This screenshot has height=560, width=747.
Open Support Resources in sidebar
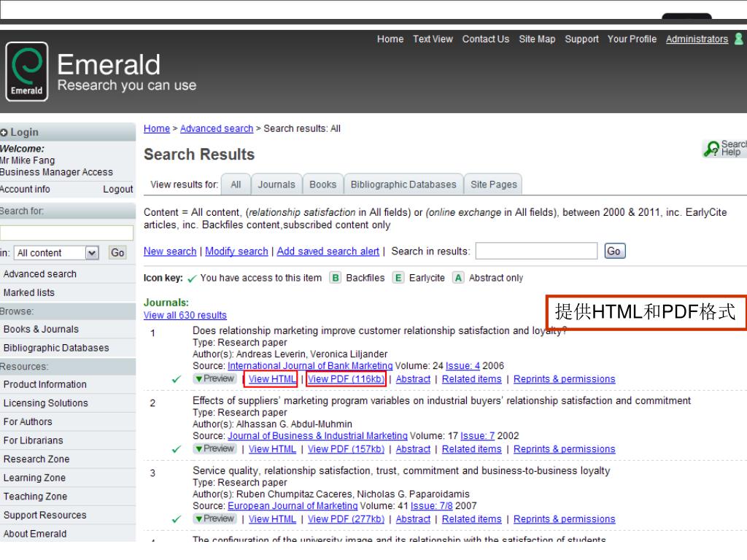45,515
